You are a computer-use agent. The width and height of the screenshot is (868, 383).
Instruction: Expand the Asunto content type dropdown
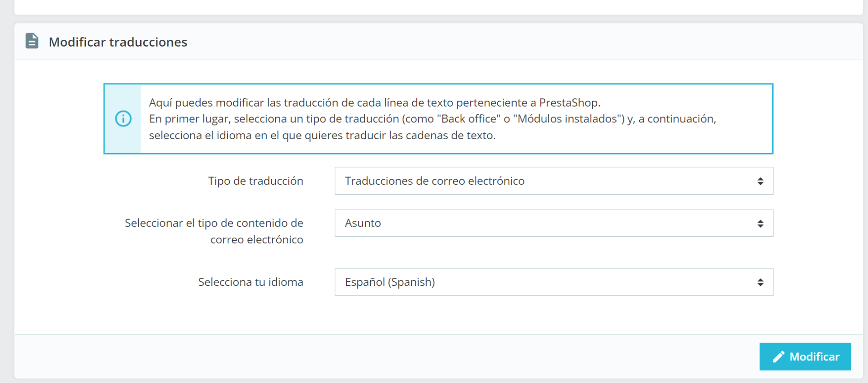pyautogui.click(x=553, y=223)
